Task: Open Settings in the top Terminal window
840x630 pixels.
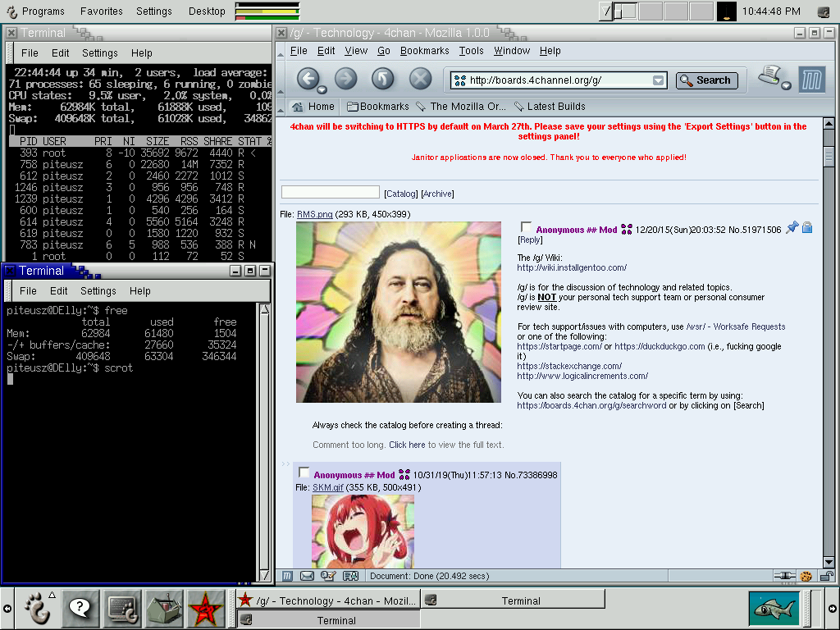Action: tap(99, 53)
